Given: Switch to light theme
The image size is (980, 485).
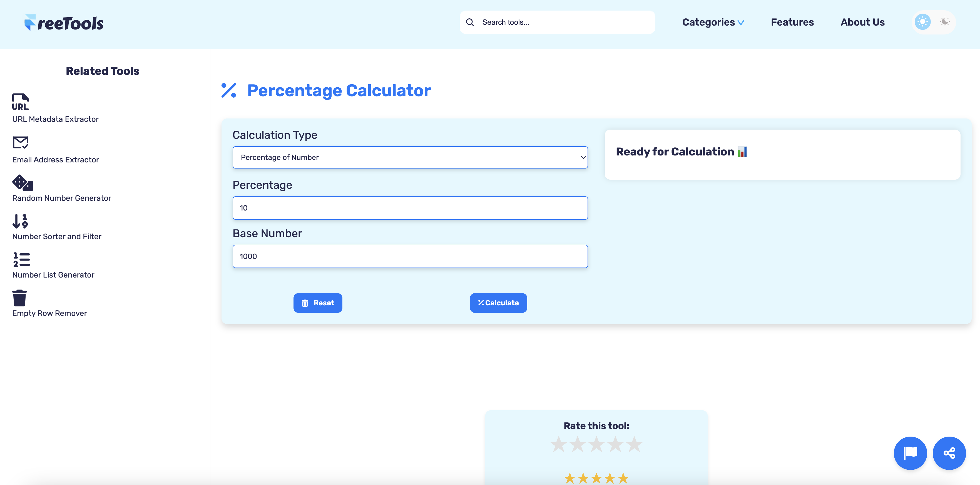Looking at the screenshot, I should pyautogui.click(x=922, y=22).
